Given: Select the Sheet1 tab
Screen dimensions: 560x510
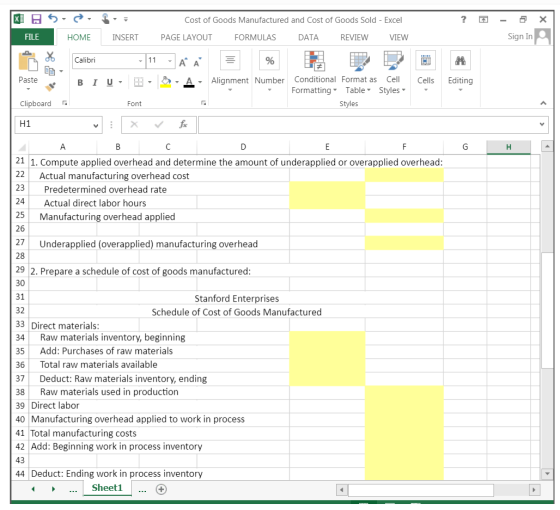Looking at the screenshot, I should pos(107,488).
